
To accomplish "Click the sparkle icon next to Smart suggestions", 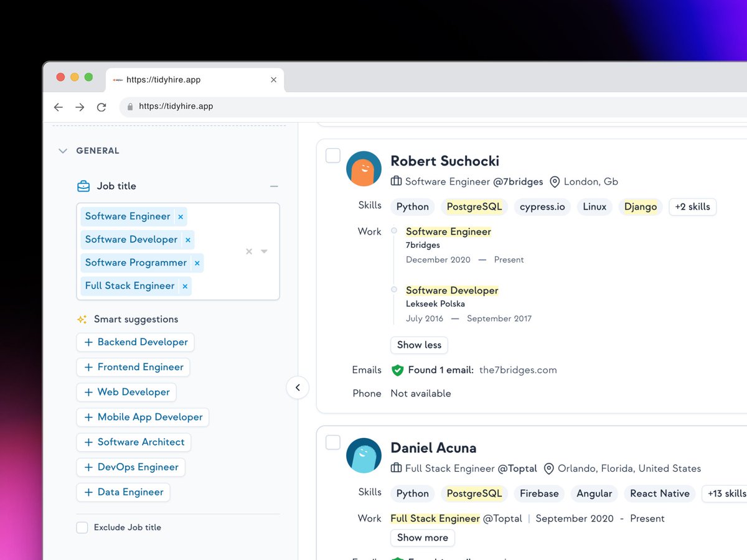I will point(81,319).
